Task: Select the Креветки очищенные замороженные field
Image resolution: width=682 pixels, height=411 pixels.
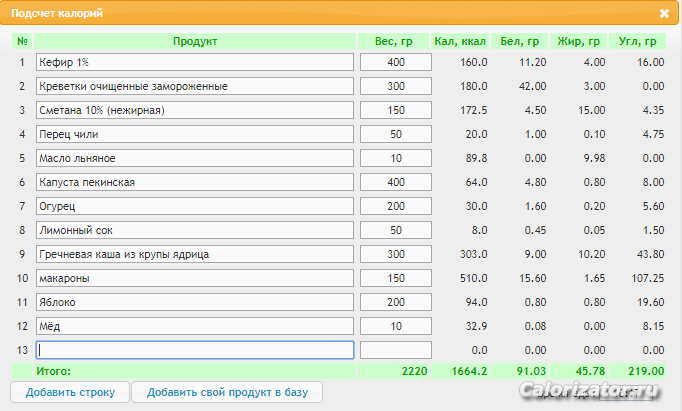Action: coord(195,86)
